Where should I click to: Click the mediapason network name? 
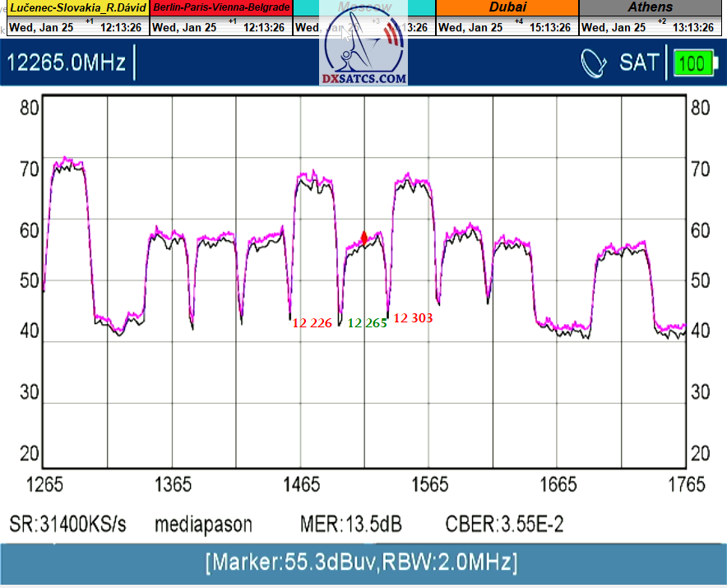(x=203, y=525)
